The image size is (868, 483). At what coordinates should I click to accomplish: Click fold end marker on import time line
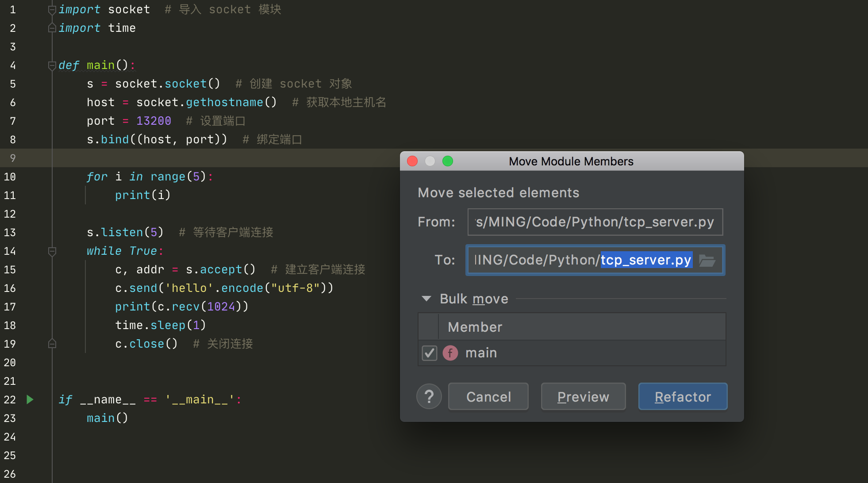click(x=52, y=28)
